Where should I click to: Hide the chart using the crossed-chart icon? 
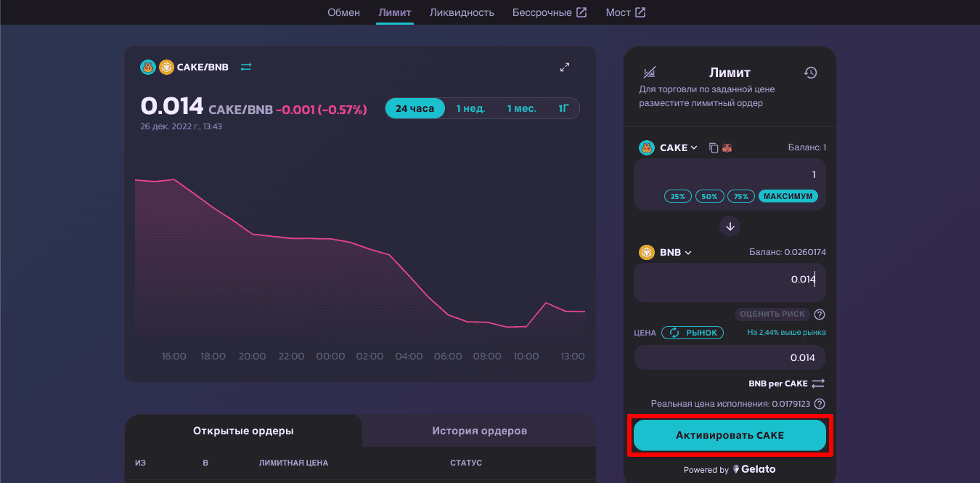650,73
